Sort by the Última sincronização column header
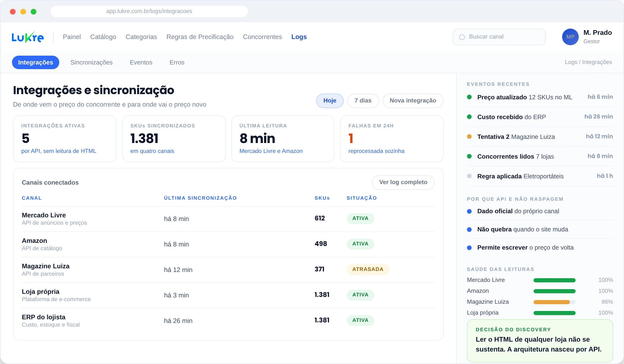The image size is (624, 364). coord(200,198)
